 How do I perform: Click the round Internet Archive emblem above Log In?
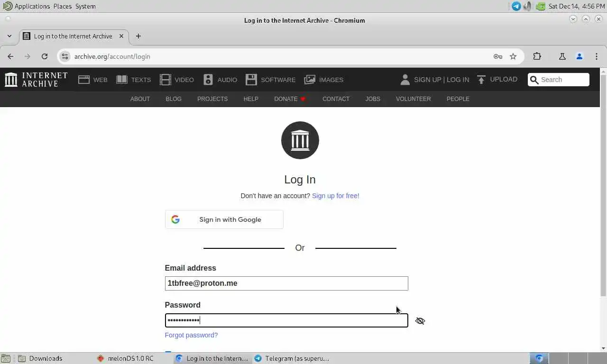[x=300, y=140]
